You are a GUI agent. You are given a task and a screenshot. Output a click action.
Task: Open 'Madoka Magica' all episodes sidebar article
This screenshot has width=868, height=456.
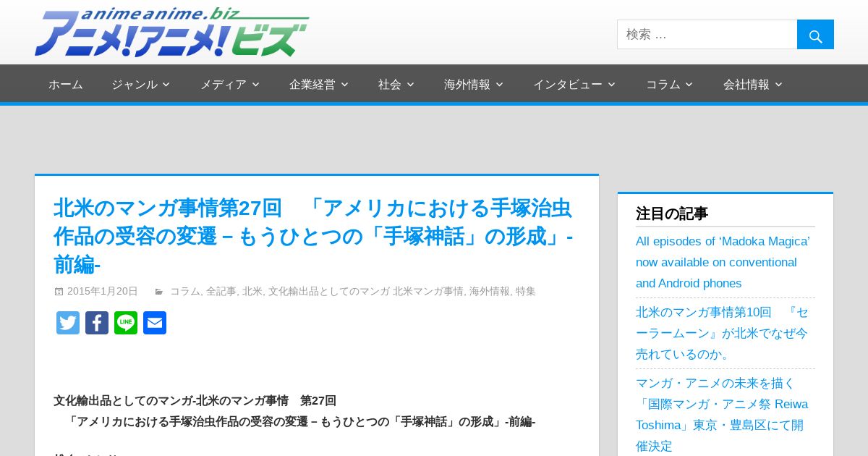[x=723, y=262]
